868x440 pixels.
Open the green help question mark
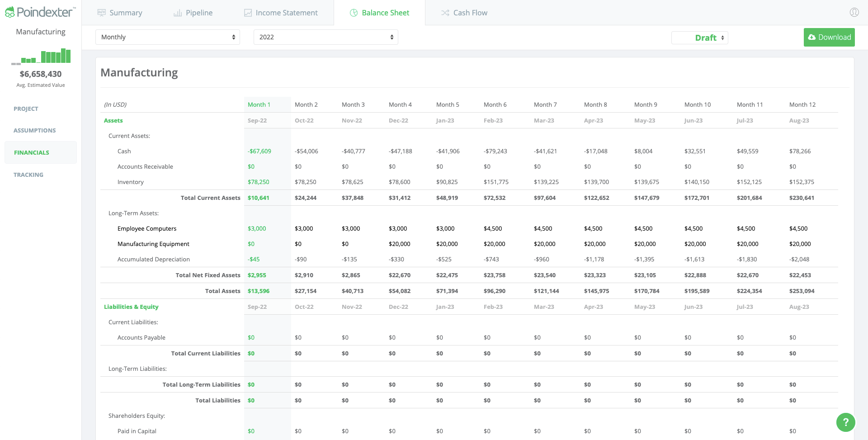coord(846,422)
